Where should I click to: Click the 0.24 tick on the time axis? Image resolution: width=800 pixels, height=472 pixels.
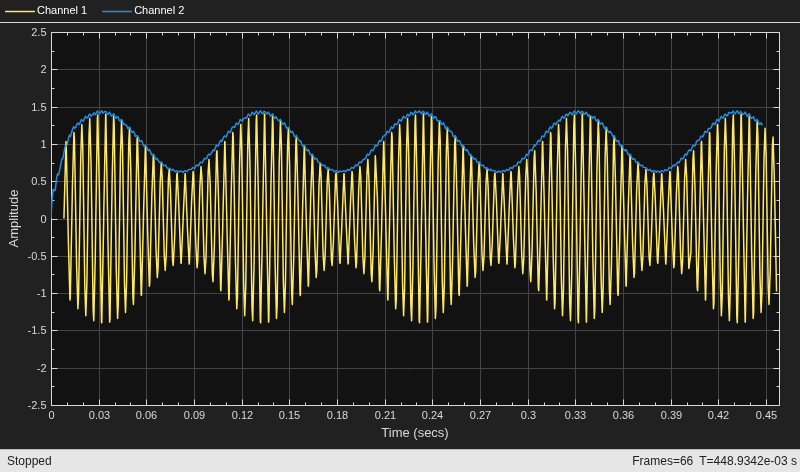[x=433, y=415]
